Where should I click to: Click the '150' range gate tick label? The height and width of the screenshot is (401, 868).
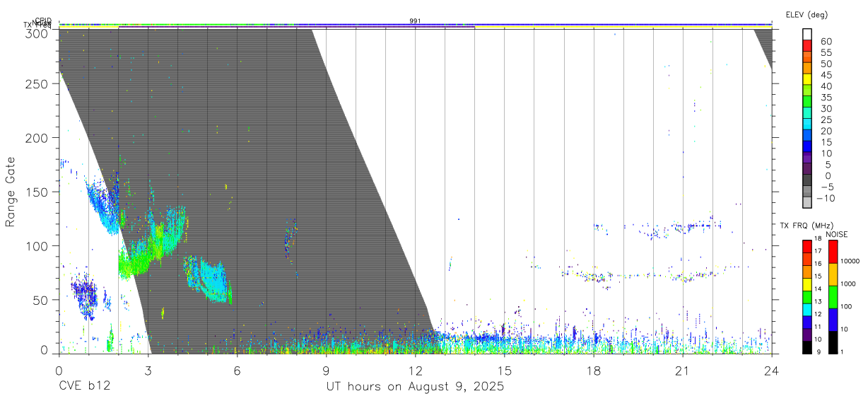(37, 192)
